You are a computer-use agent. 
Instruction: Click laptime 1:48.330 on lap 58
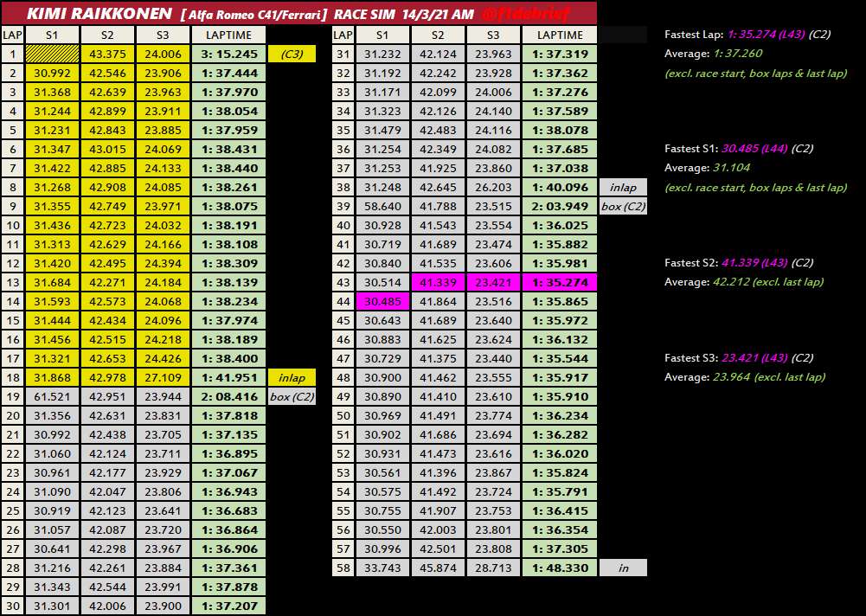click(x=560, y=568)
